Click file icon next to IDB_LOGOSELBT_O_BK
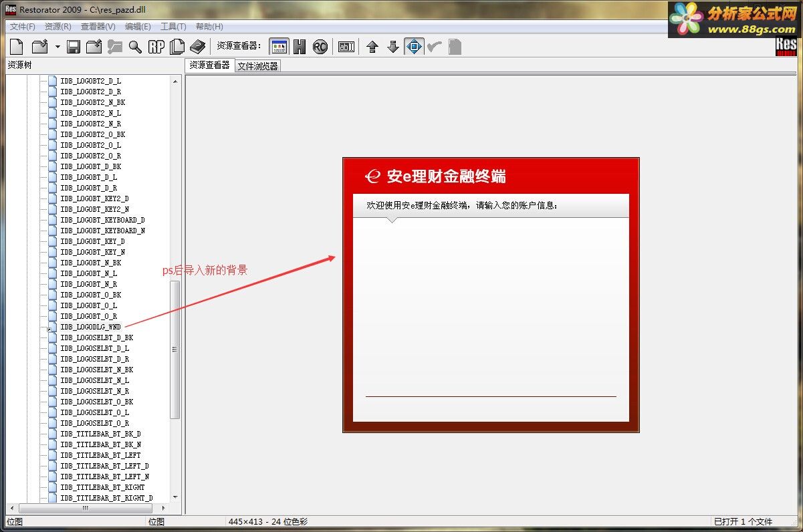 (x=52, y=402)
